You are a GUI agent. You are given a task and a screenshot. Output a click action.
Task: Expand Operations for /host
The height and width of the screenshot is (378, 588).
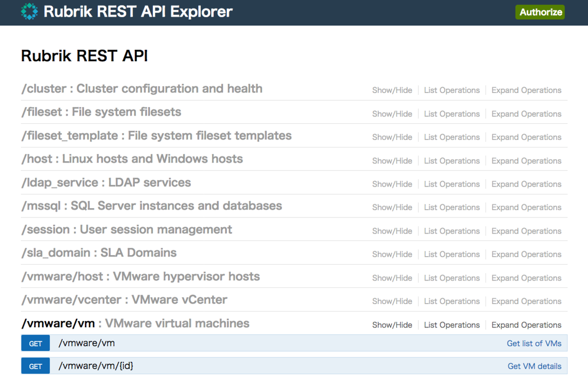[x=526, y=161]
